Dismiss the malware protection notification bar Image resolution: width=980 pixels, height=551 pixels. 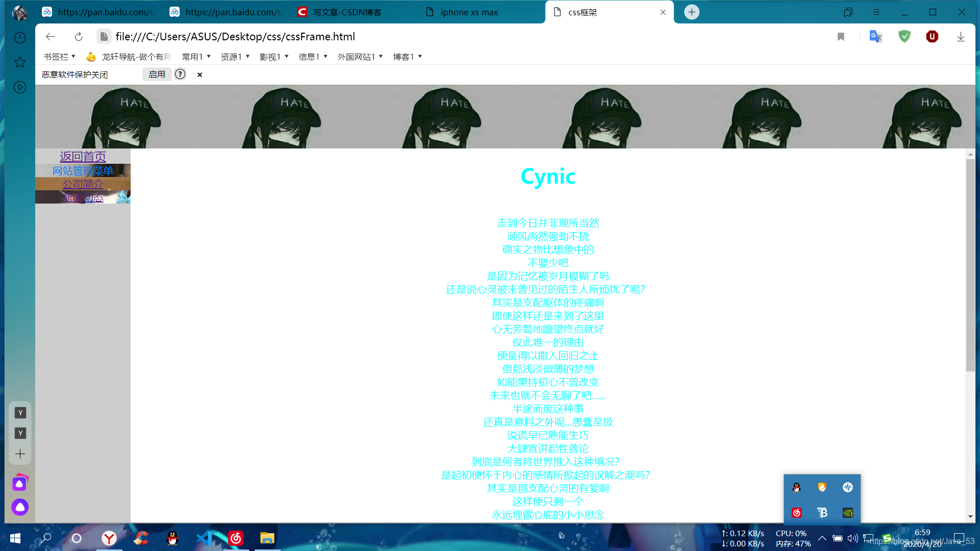[x=200, y=75]
